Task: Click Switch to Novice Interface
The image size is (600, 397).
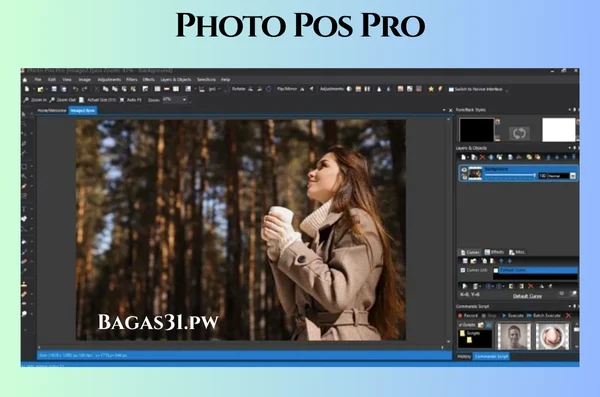Action: point(476,89)
